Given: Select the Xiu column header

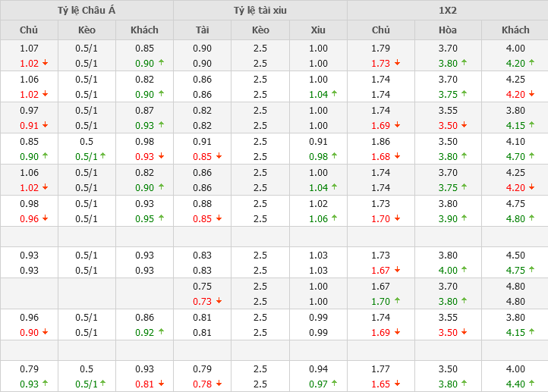Looking at the screenshot, I should 318,30.
